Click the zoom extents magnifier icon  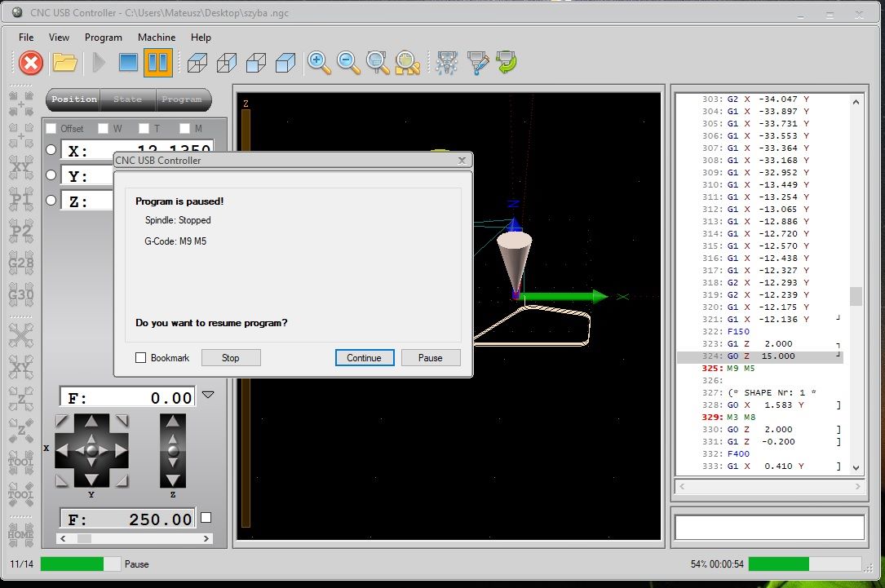[x=378, y=63]
